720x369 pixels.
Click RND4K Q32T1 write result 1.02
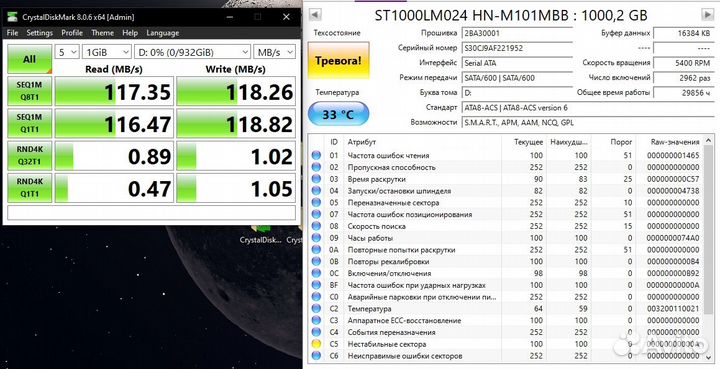(x=236, y=156)
